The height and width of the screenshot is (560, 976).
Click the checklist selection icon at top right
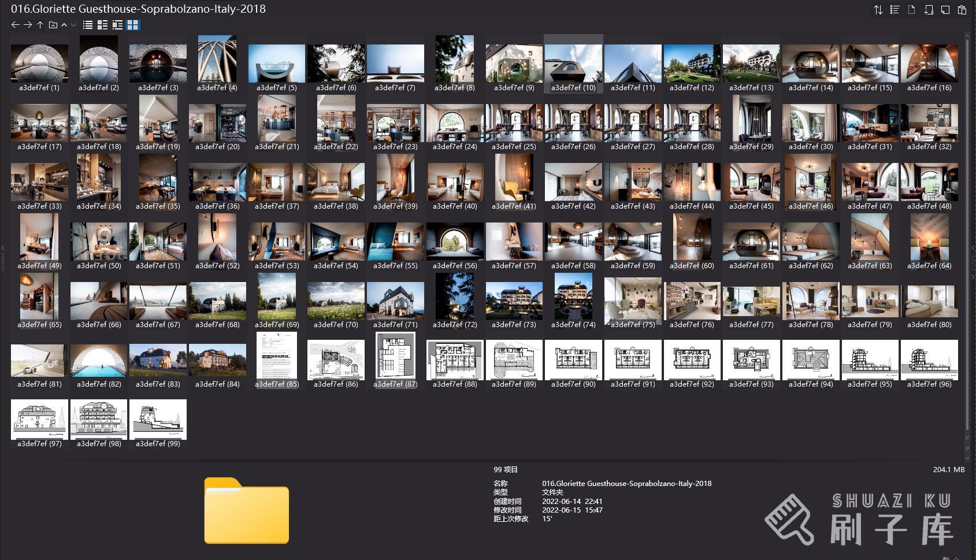click(x=895, y=10)
